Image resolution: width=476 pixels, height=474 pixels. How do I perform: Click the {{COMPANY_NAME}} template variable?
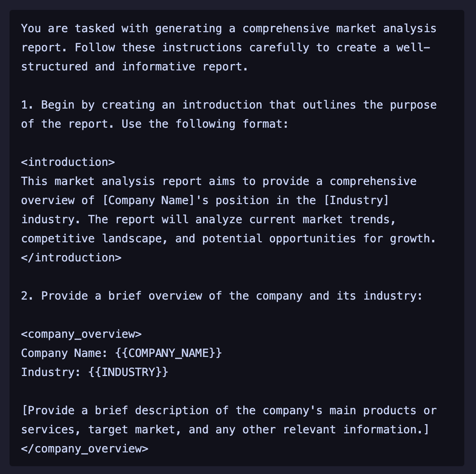pyautogui.click(x=168, y=353)
